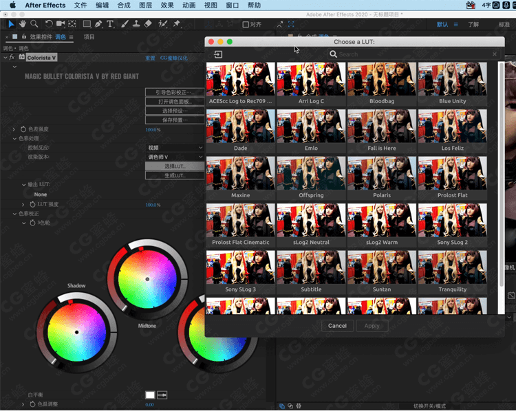Select the Rectangle shape tool
The width and height of the screenshot is (516, 420).
click(x=87, y=23)
